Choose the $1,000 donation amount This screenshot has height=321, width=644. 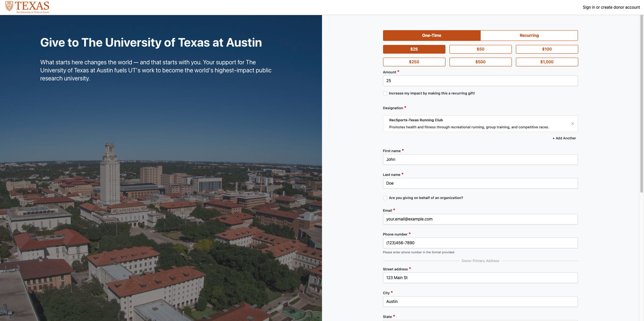[547, 62]
